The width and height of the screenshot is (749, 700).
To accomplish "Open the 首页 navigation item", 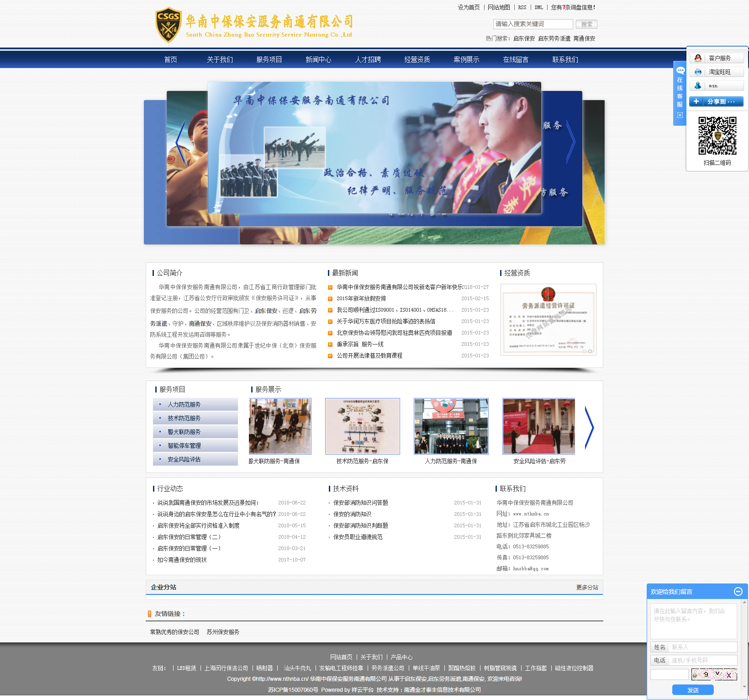I will coord(170,59).
